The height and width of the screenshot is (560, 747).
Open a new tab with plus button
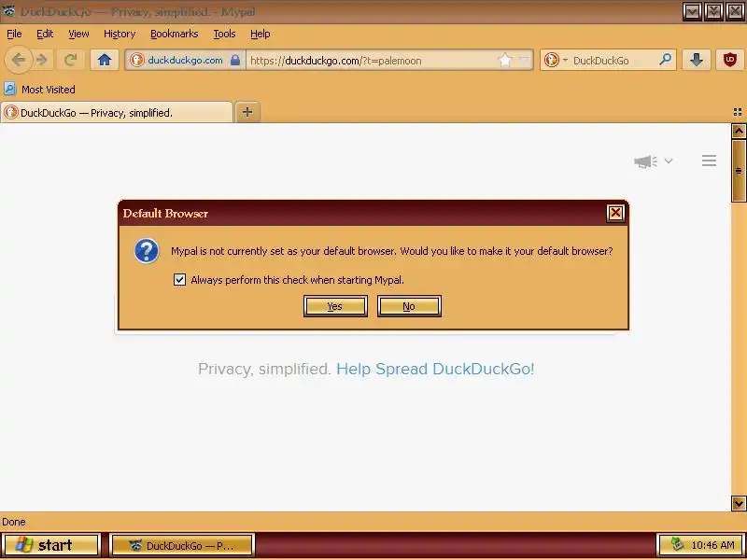point(247,112)
